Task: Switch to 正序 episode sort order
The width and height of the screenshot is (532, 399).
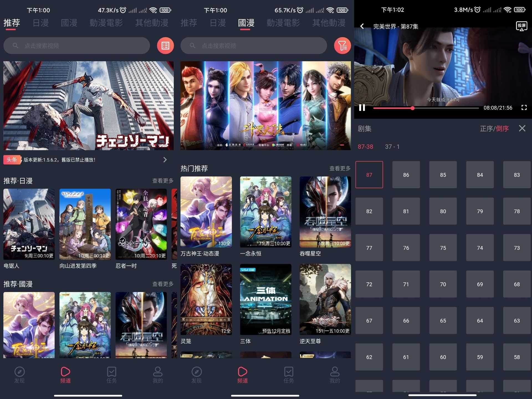Action: [486, 129]
